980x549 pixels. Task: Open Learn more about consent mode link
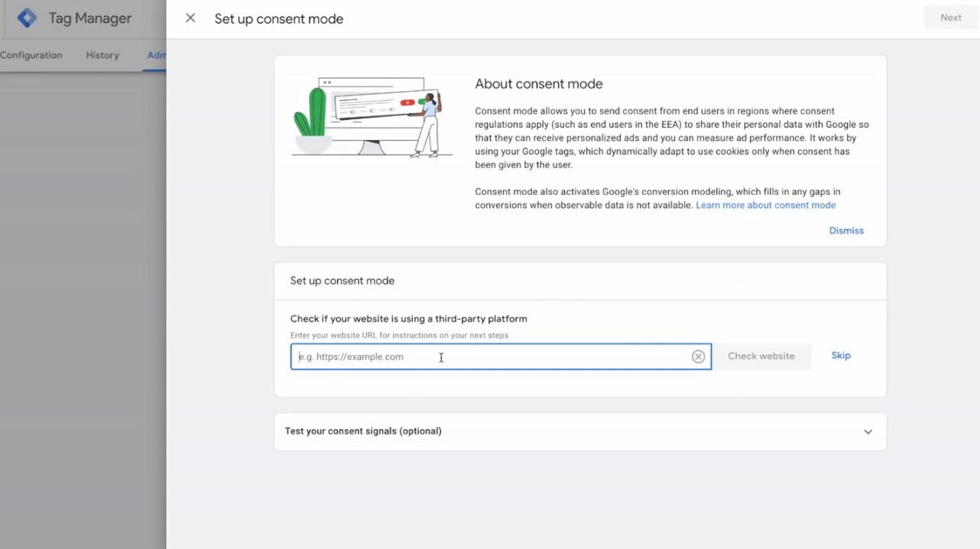[x=765, y=205]
